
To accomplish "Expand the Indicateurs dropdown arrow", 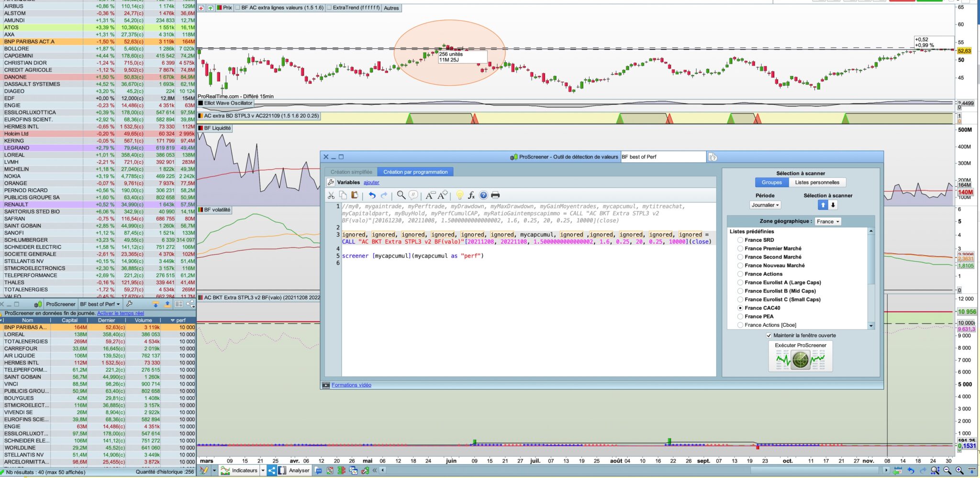I will coord(263,470).
